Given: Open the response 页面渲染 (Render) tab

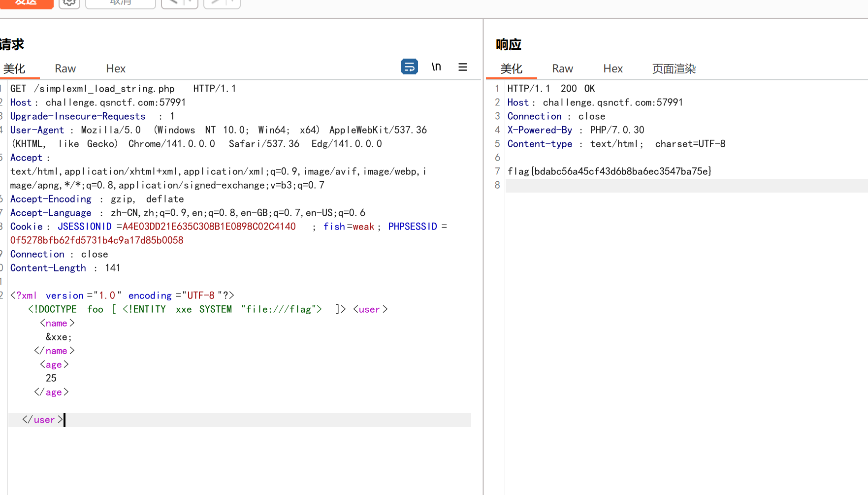Looking at the screenshot, I should pos(674,68).
